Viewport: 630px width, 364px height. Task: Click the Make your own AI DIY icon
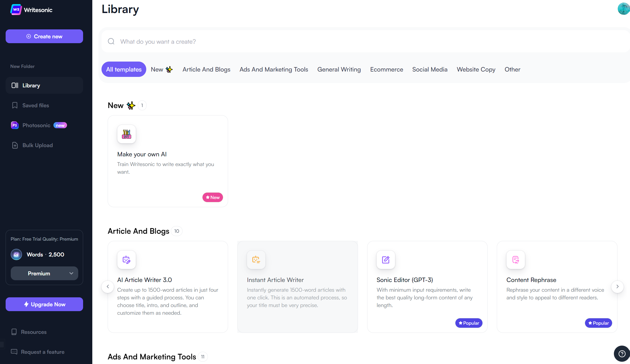click(127, 134)
